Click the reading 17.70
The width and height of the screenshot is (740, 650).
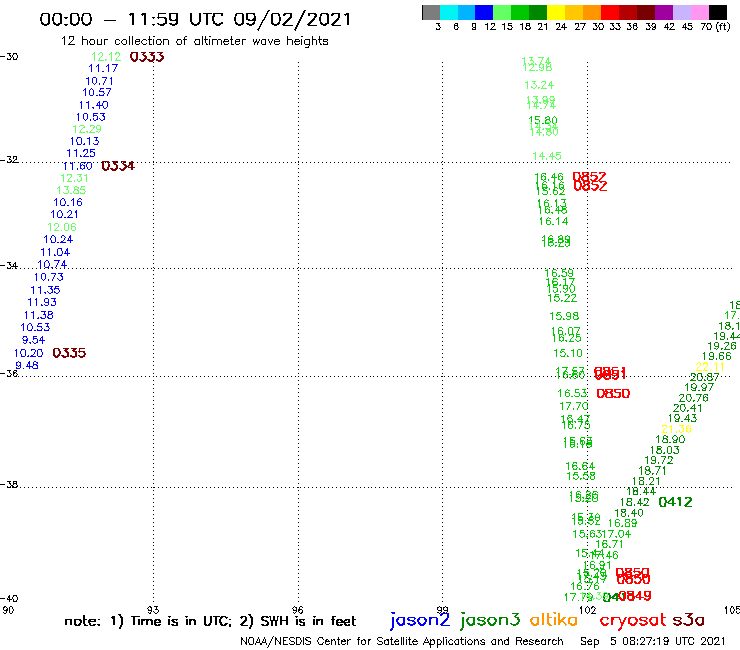click(x=574, y=406)
